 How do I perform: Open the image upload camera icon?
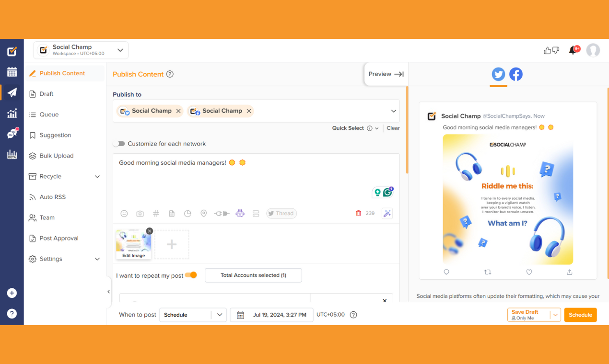140,213
